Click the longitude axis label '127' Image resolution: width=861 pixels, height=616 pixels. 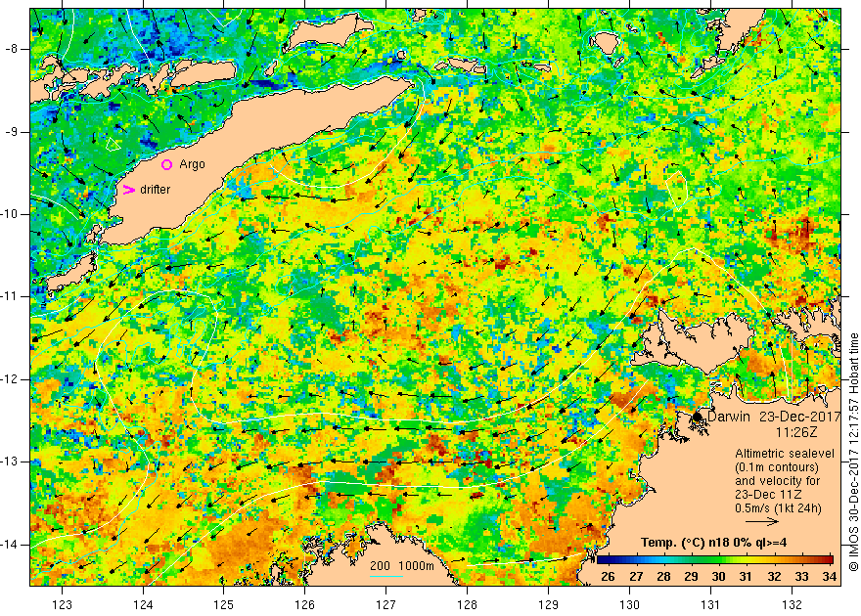(386, 604)
